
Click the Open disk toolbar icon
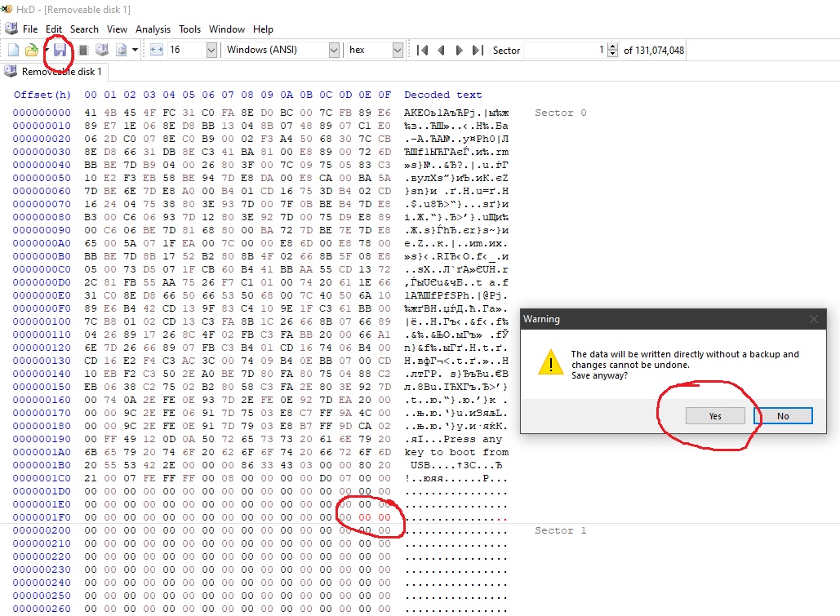(102, 51)
